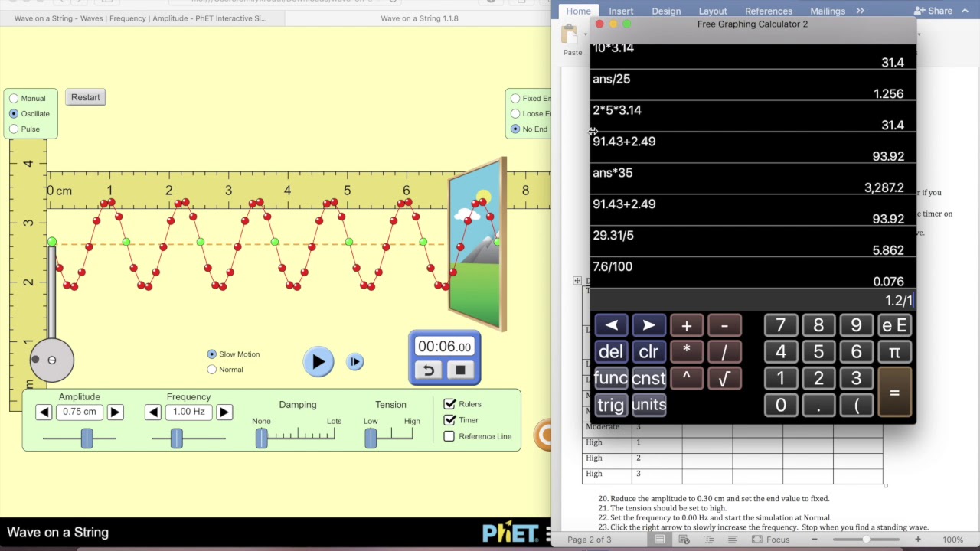Click the equals key on calculator
Screen dimensions: 980x551
[x=894, y=393]
